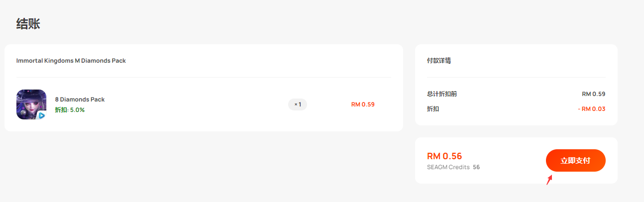This screenshot has width=644, height=202.
Task: Click the multiplication sign in quantity badge
Action: tap(296, 104)
